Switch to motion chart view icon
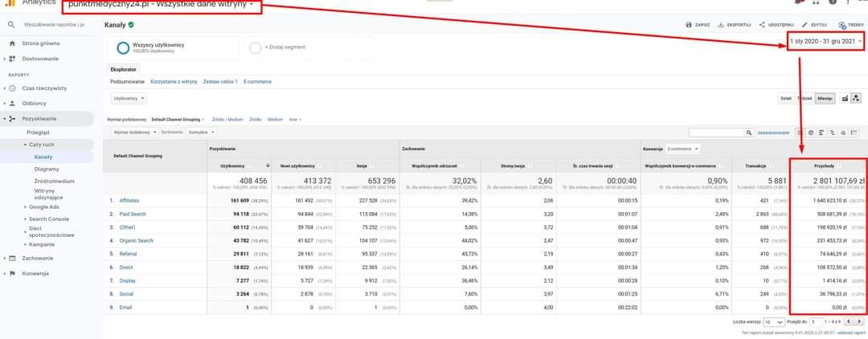 [x=857, y=98]
